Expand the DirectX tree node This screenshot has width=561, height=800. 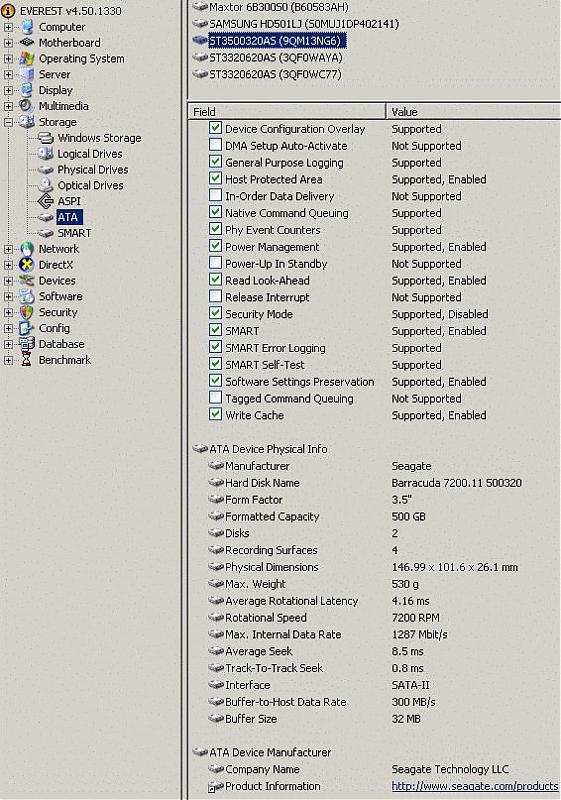(8, 265)
